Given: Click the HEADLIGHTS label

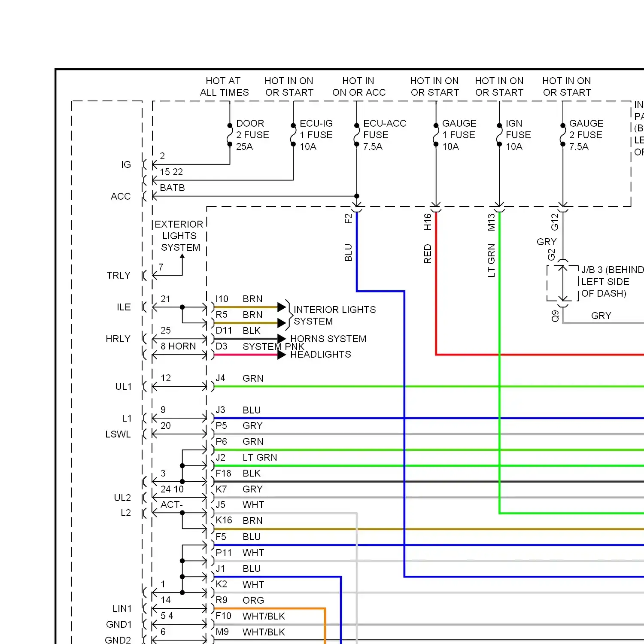Looking at the screenshot, I should click(321, 354).
